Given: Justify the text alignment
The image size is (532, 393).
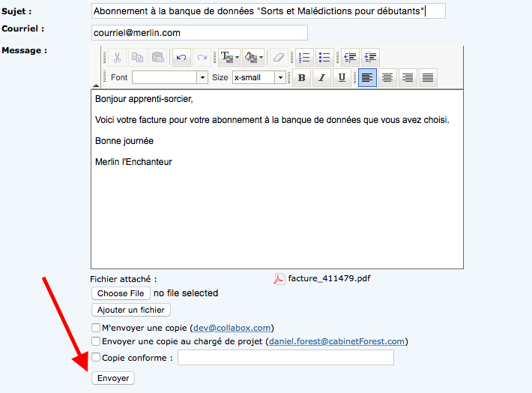Looking at the screenshot, I should point(428,78).
